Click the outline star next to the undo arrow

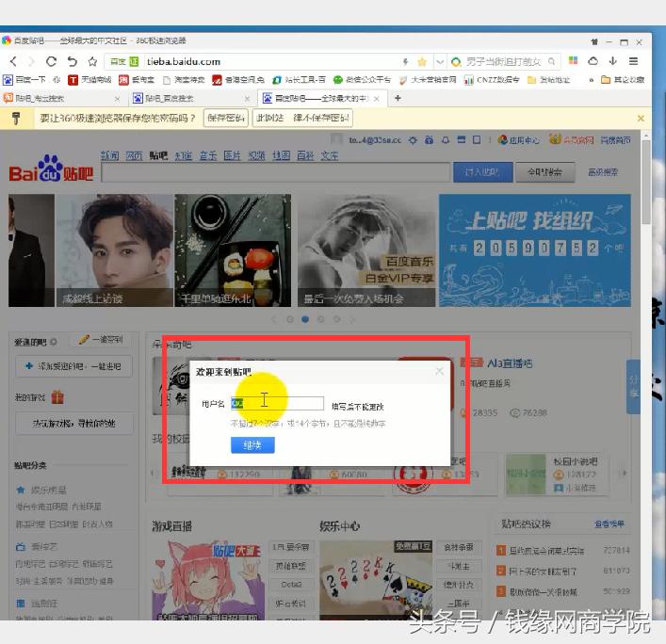[92, 61]
